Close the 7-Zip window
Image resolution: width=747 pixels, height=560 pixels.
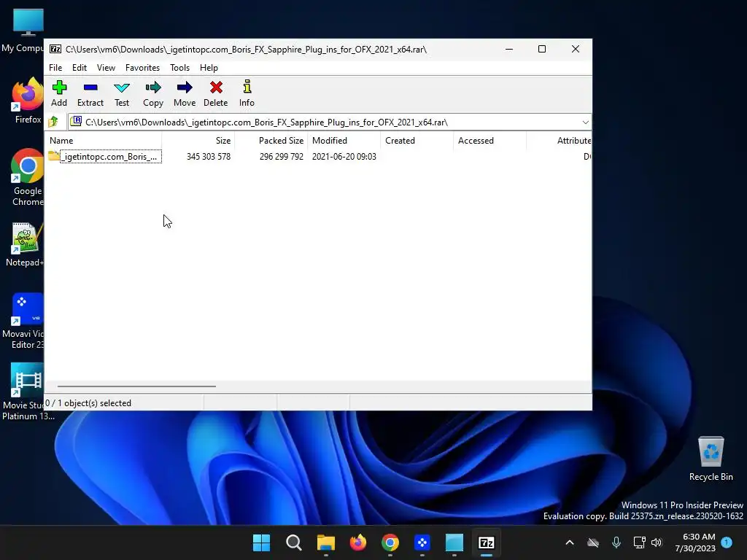(x=575, y=49)
